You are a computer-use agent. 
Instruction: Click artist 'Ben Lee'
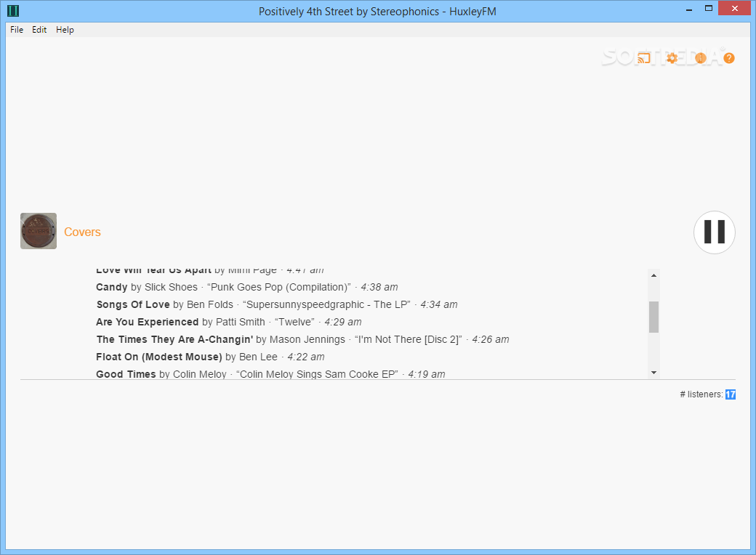[x=259, y=357]
